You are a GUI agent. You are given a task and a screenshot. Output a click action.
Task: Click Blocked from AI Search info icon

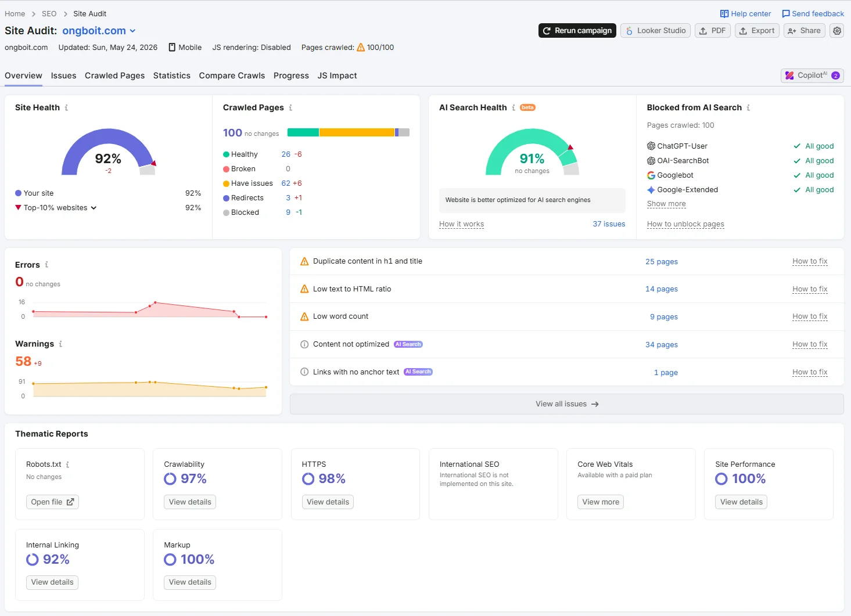point(748,108)
